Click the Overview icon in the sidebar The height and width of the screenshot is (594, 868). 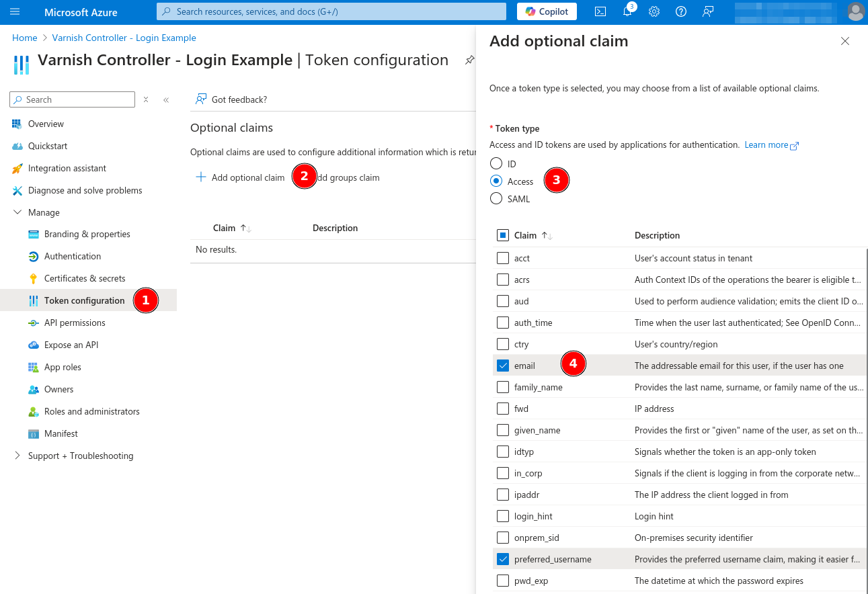17,124
